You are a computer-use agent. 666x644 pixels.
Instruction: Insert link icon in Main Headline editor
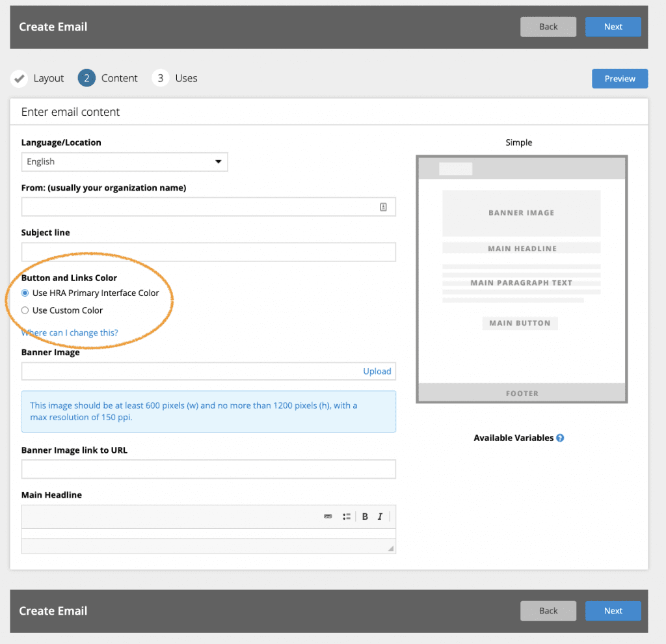pos(328,516)
